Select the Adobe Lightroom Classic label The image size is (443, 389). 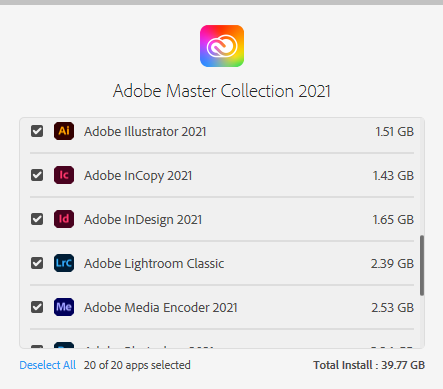click(x=154, y=264)
